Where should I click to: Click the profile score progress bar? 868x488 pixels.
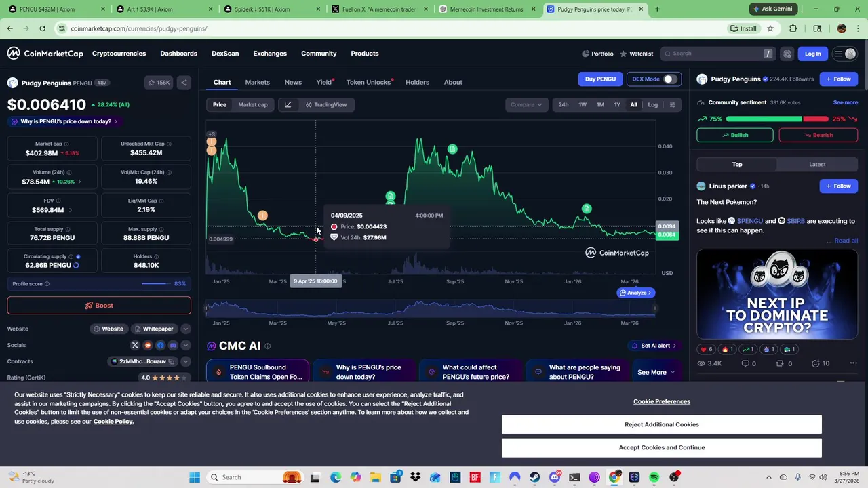pyautogui.click(x=155, y=283)
